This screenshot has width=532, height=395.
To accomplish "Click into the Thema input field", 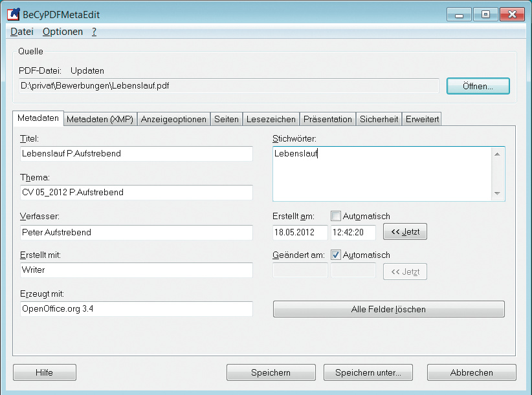I will pos(137,193).
